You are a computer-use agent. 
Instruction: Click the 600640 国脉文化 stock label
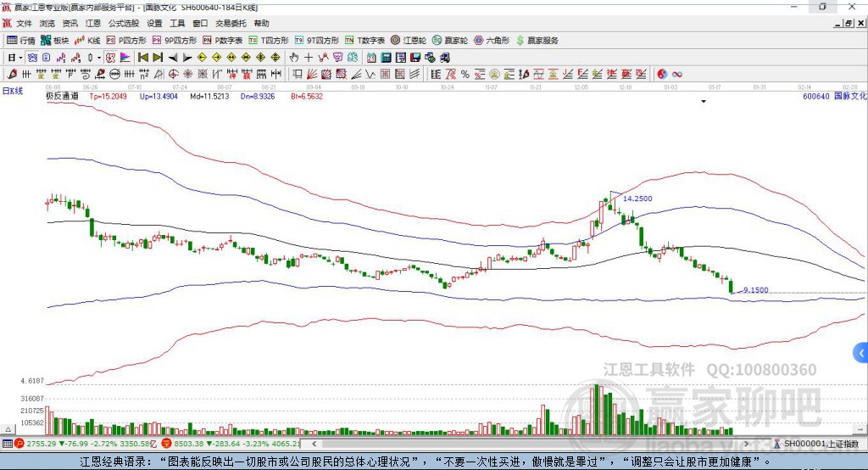(835, 96)
